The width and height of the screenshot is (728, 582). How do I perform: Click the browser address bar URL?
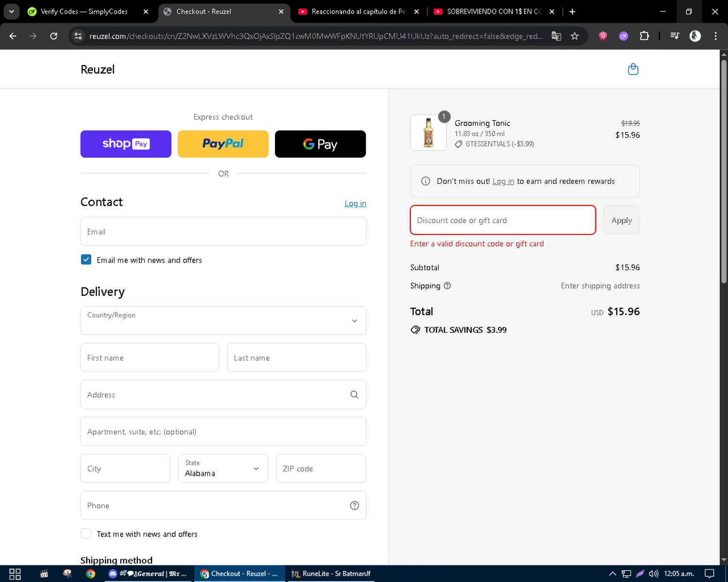pyautogui.click(x=315, y=36)
